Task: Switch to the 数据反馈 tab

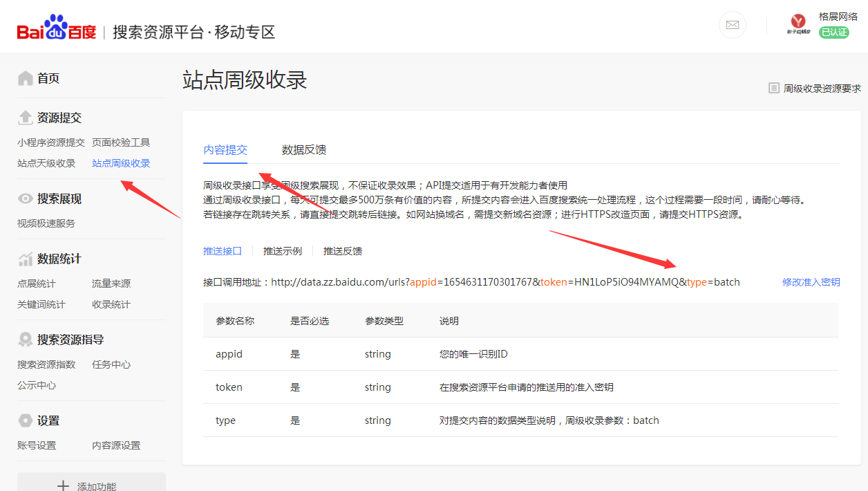Action: coord(304,149)
